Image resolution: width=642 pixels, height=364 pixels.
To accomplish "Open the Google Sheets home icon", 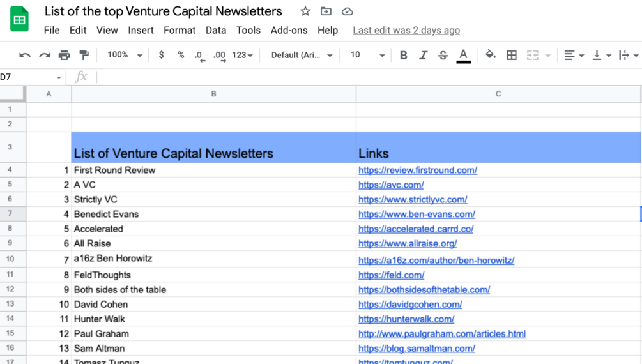I will (x=19, y=19).
